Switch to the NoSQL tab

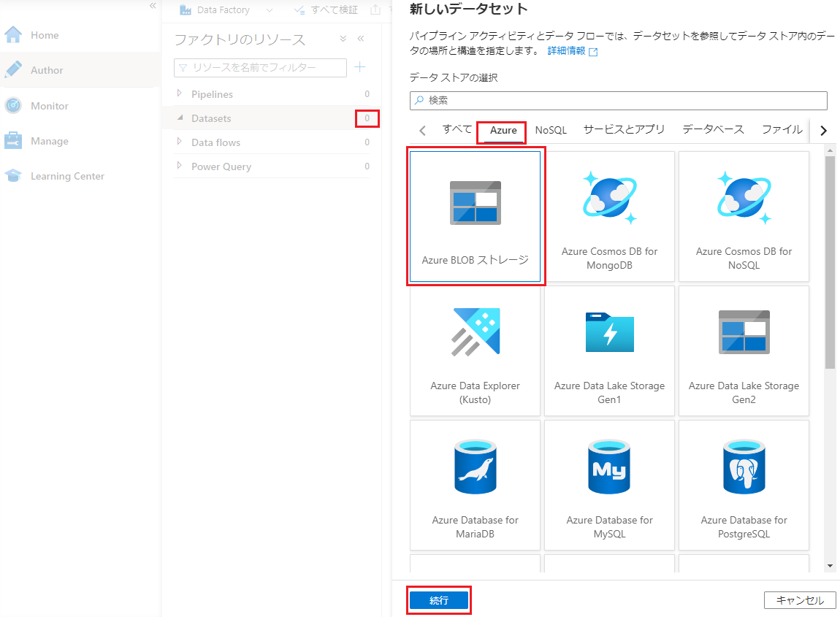pyautogui.click(x=551, y=130)
